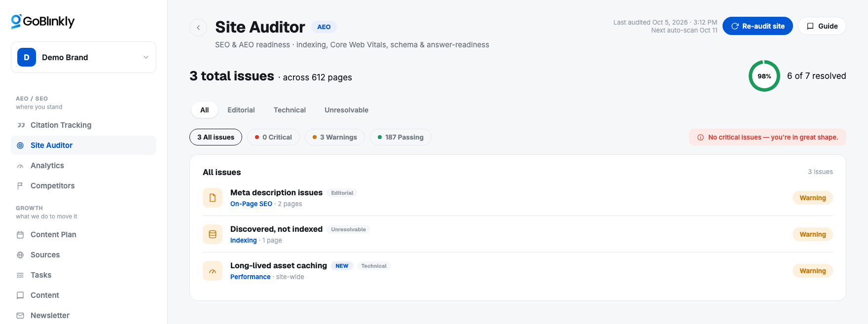
Task: Go to Competitors page
Action: tap(83, 186)
